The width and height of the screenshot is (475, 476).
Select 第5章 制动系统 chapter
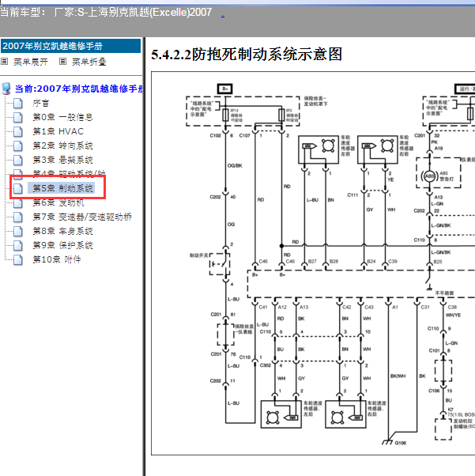click(62, 188)
